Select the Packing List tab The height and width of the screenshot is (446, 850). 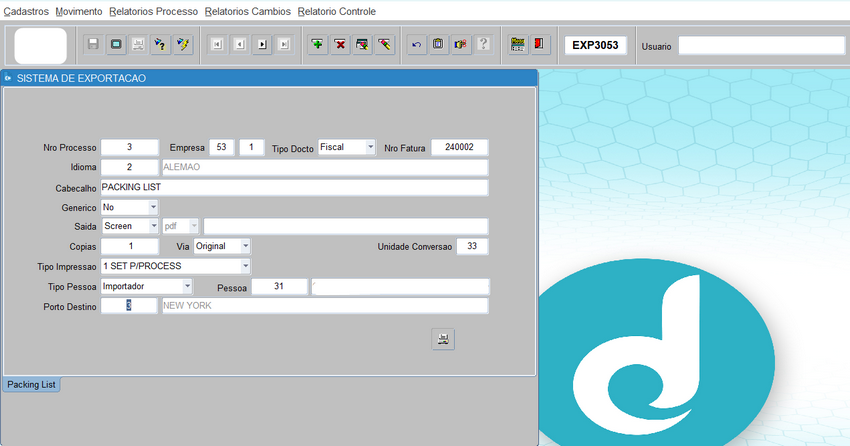click(31, 384)
